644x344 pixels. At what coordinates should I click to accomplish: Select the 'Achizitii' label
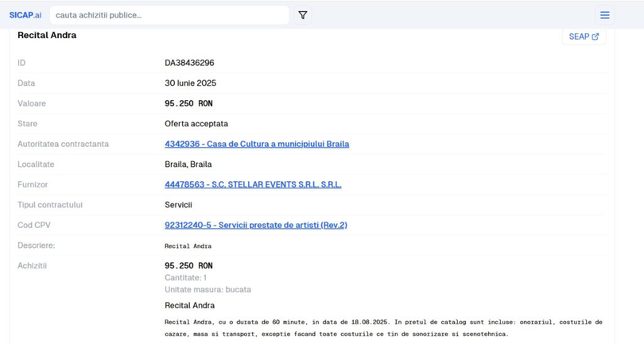click(32, 265)
